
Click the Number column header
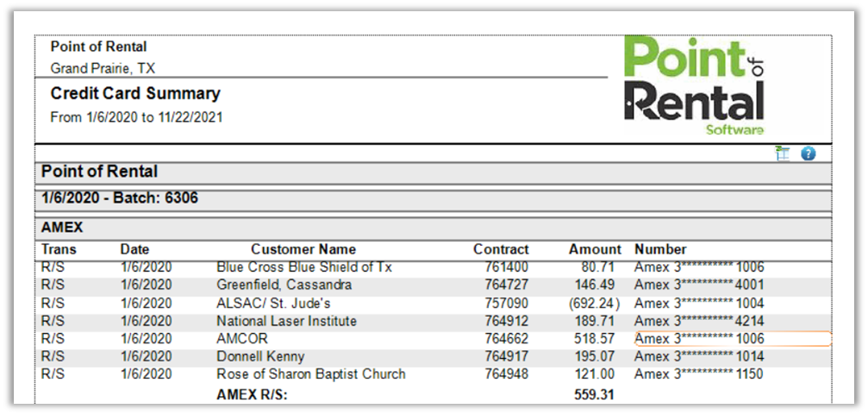(x=660, y=249)
